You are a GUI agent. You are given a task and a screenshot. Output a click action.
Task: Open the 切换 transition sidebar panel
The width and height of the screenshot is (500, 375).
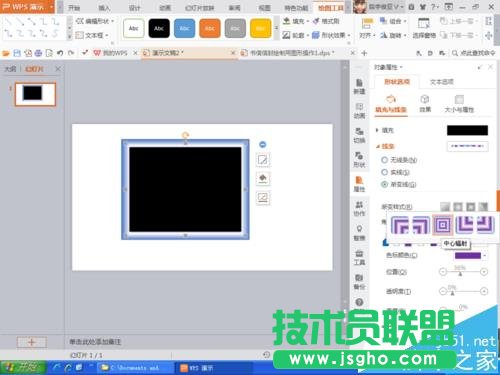coord(359,135)
